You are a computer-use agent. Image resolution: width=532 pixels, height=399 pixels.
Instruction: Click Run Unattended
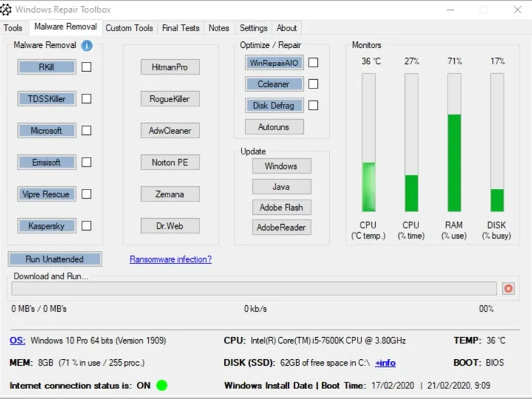tap(55, 259)
